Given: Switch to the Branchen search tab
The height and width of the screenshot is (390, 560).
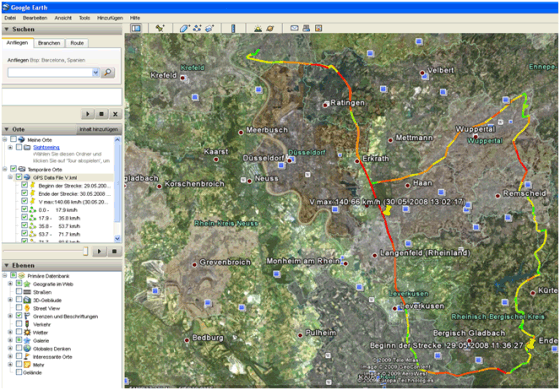Looking at the screenshot, I should pyautogui.click(x=49, y=43).
